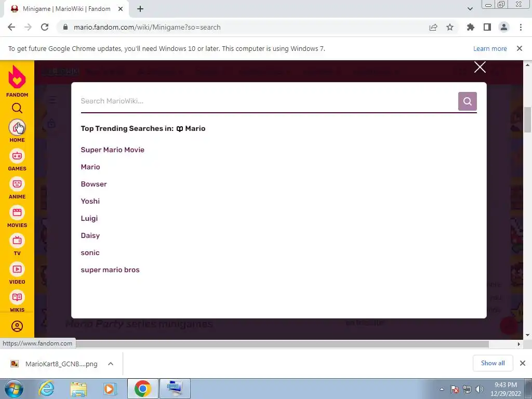Open Chrome three-dot menu
This screenshot has width=532, height=399.
click(521, 27)
